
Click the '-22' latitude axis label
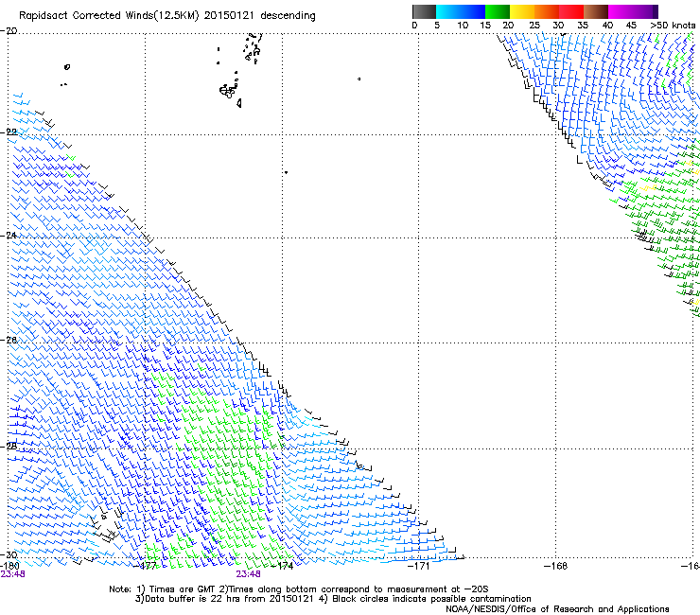pos(9,132)
